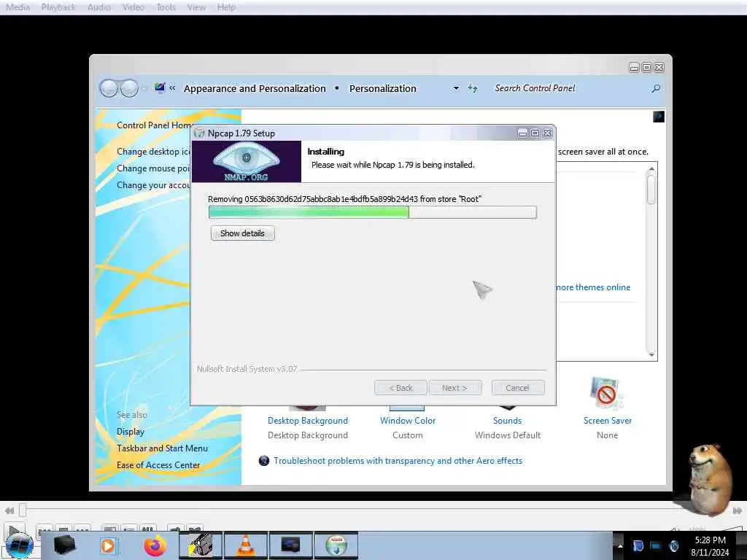Viewport: 747px width, 560px height.
Task: Click the search magnifier in Control Panel
Action: tap(656, 88)
